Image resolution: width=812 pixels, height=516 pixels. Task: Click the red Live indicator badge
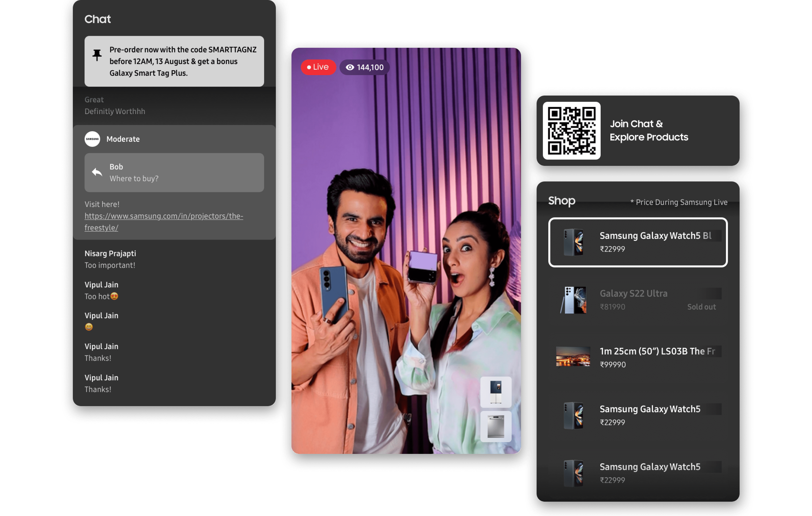(318, 67)
